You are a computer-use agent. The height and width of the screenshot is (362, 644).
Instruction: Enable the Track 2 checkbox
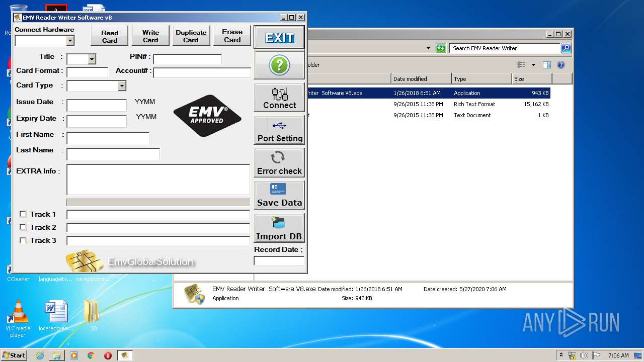(x=23, y=227)
